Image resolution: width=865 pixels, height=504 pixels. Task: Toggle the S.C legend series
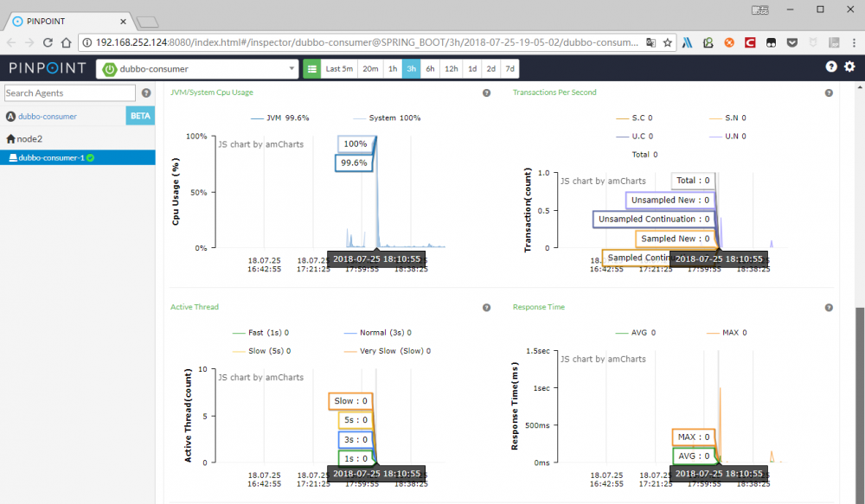click(634, 118)
